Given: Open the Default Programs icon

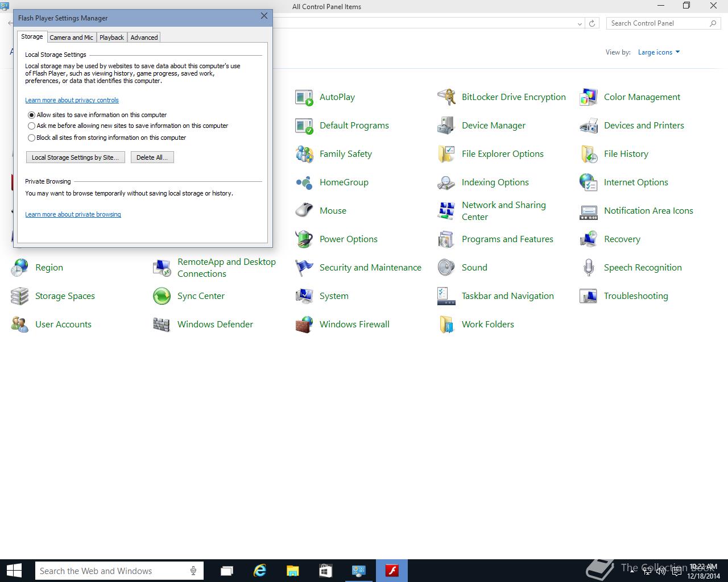Looking at the screenshot, I should 304,126.
